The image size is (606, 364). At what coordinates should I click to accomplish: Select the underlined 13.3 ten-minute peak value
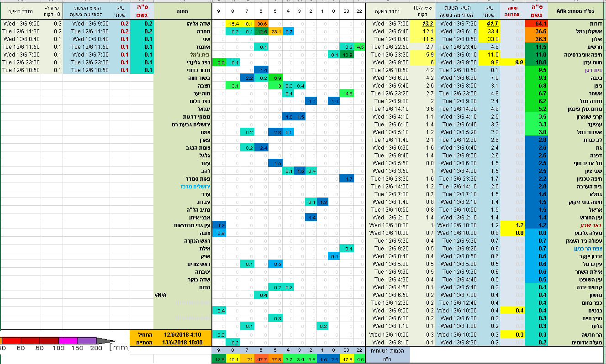[428, 23]
